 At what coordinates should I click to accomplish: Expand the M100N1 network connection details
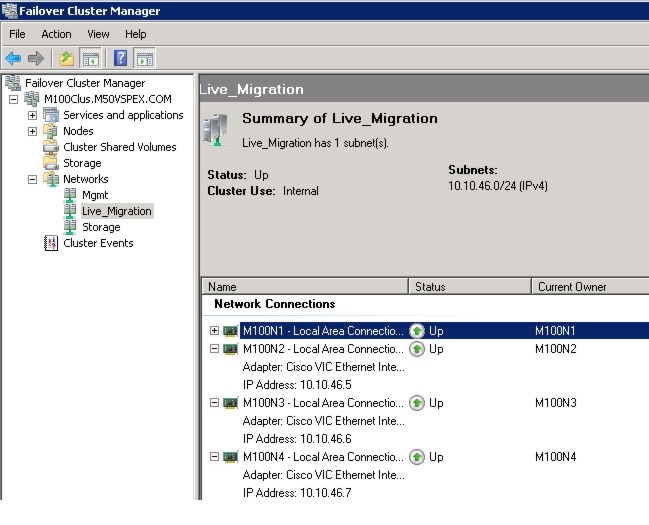[214, 330]
